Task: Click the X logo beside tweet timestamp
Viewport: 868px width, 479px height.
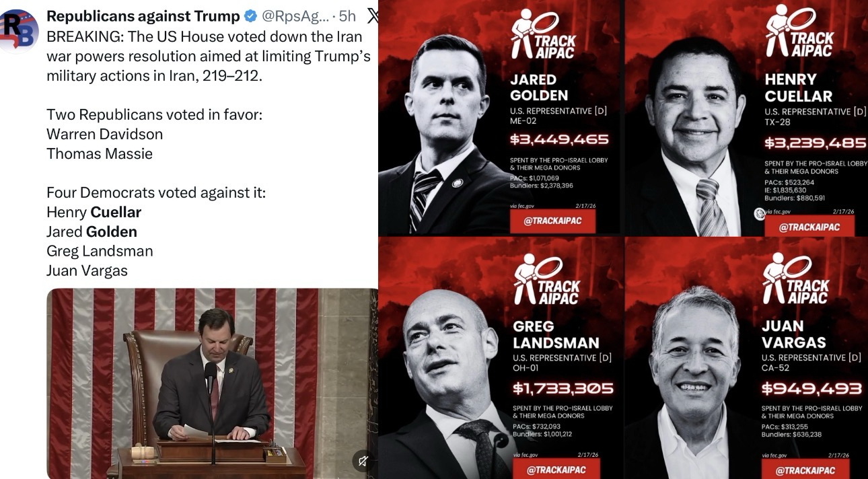Action: click(x=372, y=15)
